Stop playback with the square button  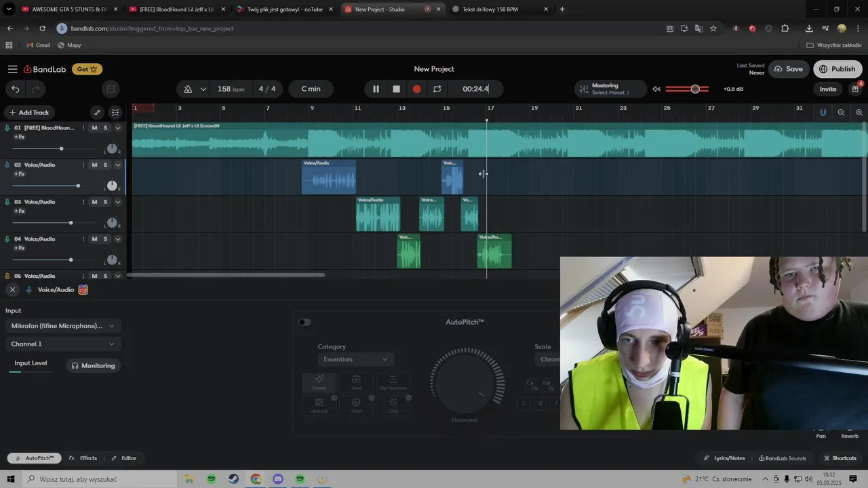397,89
